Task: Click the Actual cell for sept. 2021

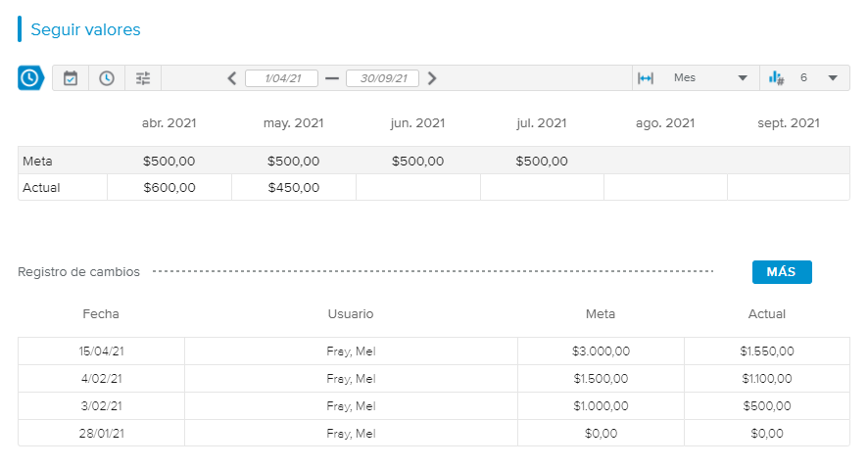Action: (788, 187)
